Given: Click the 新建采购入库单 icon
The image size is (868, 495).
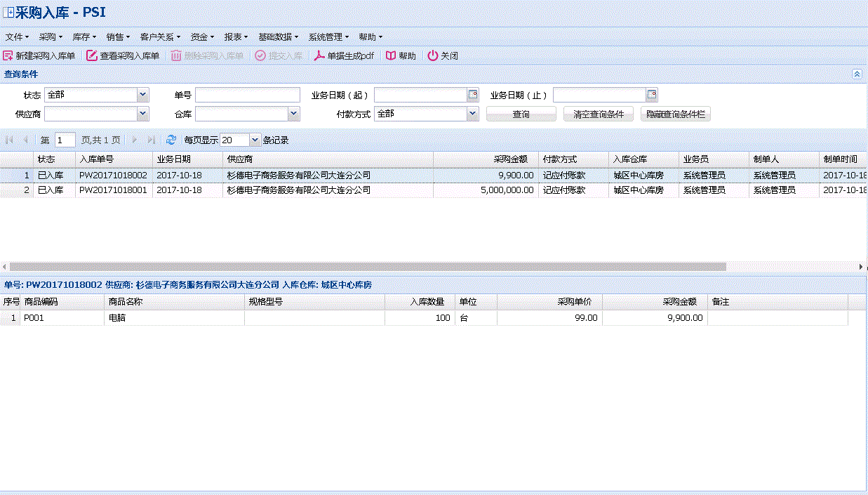Looking at the screenshot, I should point(8,55).
